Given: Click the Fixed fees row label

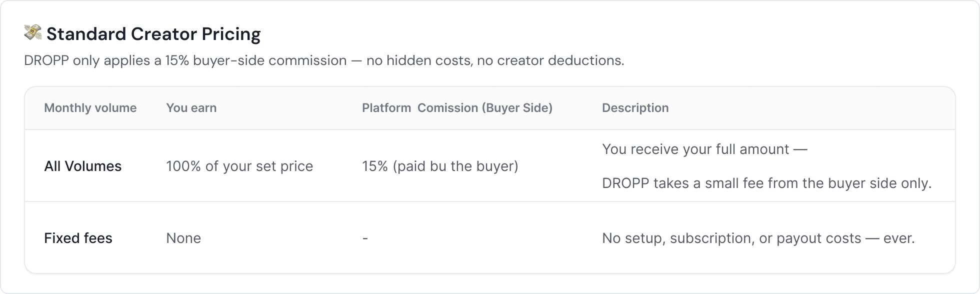Looking at the screenshot, I should 78,238.
